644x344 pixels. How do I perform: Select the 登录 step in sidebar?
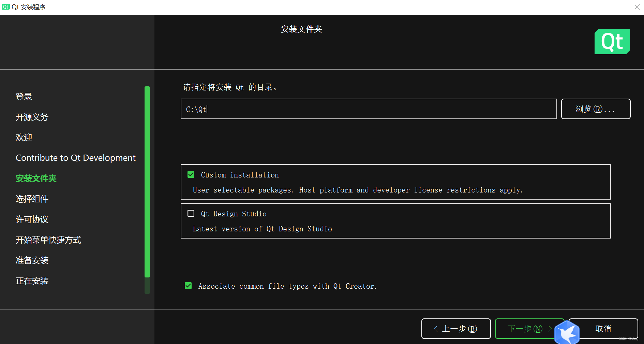pos(24,97)
